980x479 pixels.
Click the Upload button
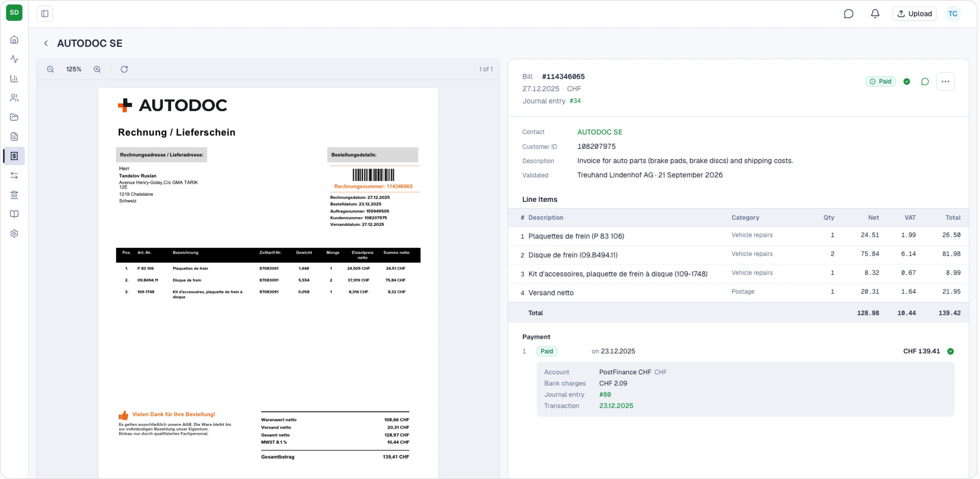tap(915, 14)
